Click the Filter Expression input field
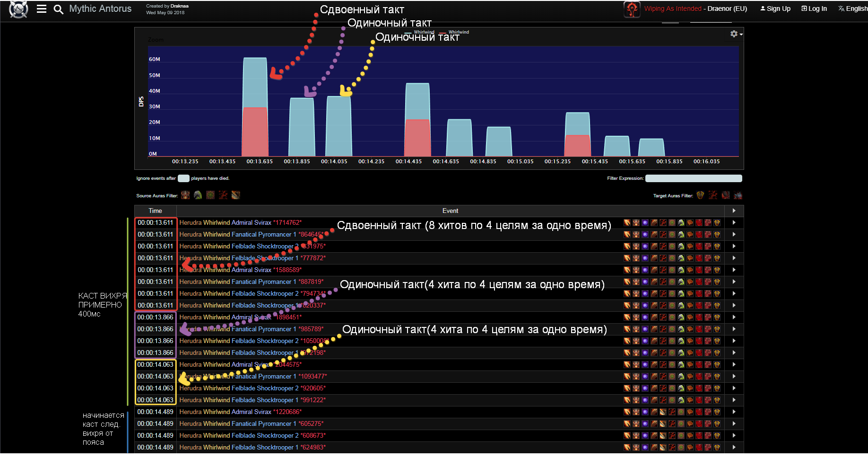This screenshot has height=476, width=868. pyautogui.click(x=693, y=178)
